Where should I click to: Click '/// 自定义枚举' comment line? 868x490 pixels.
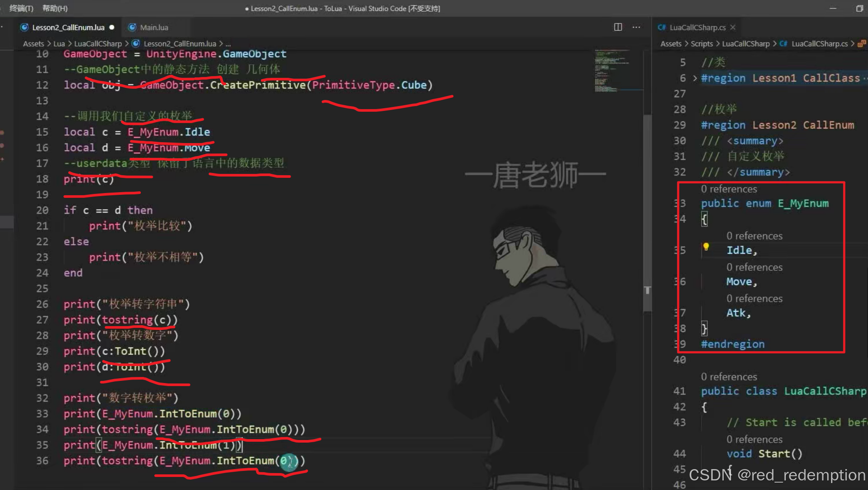click(x=743, y=157)
